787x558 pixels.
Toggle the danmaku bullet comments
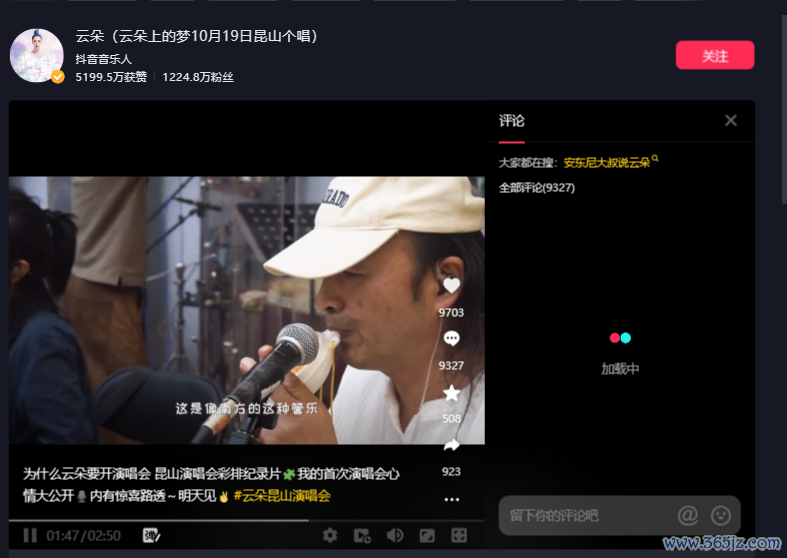152,536
